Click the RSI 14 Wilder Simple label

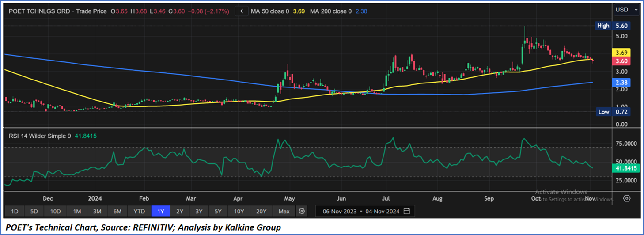coord(40,136)
